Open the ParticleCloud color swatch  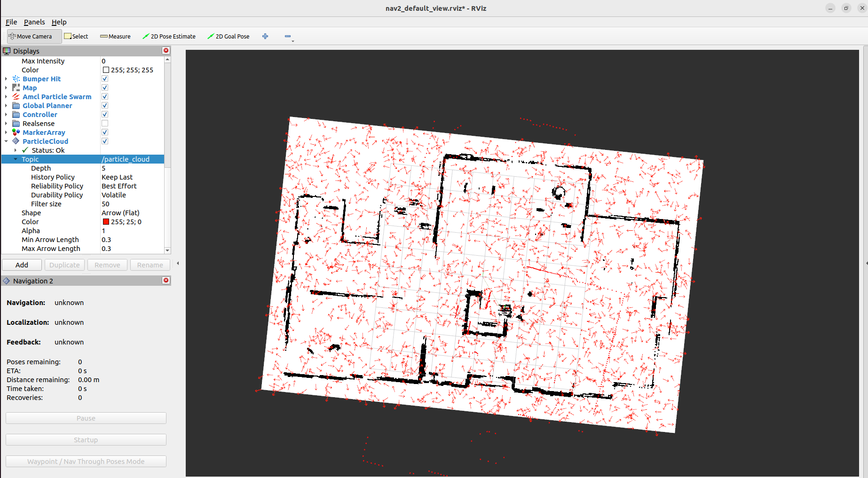105,221
